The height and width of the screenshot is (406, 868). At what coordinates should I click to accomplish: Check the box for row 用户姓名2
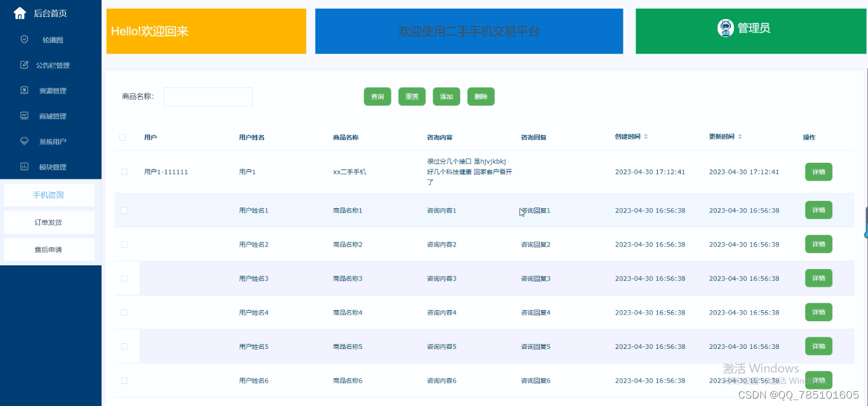[x=124, y=244]
